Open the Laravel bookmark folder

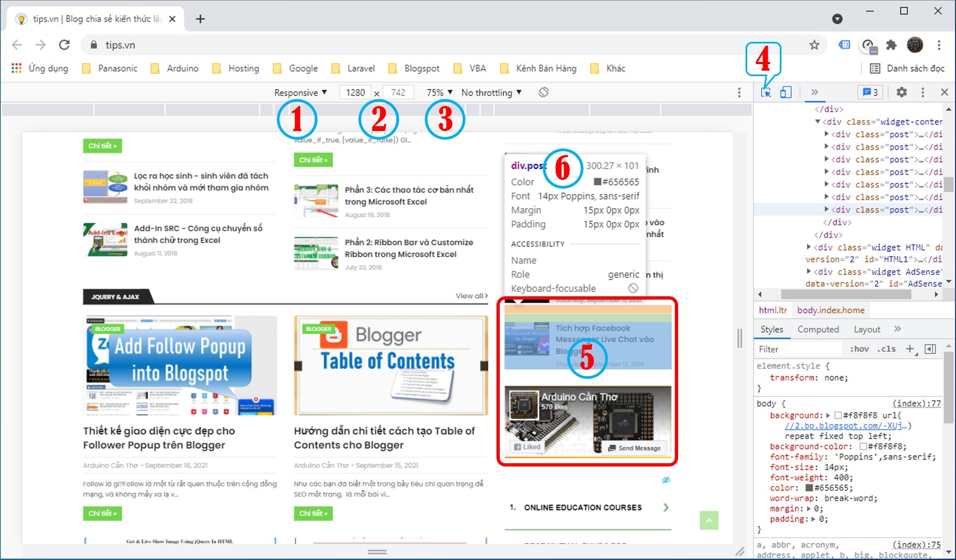353,69
